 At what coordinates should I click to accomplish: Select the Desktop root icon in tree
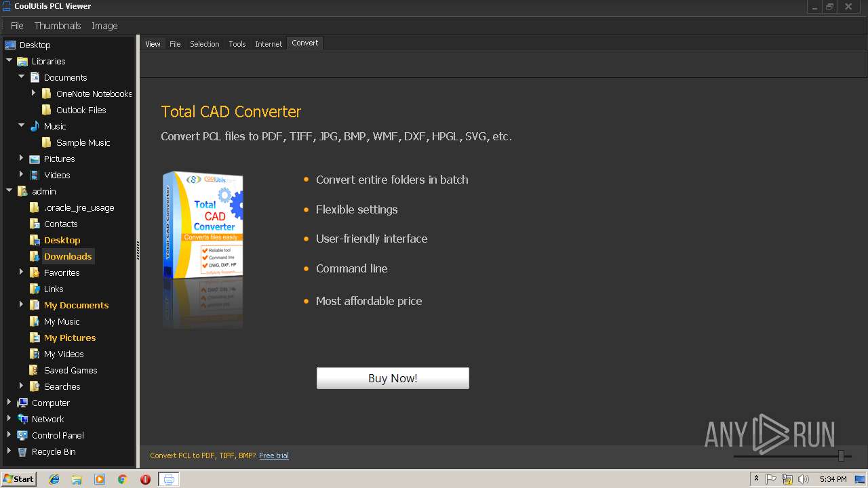[x=10, y=45]
